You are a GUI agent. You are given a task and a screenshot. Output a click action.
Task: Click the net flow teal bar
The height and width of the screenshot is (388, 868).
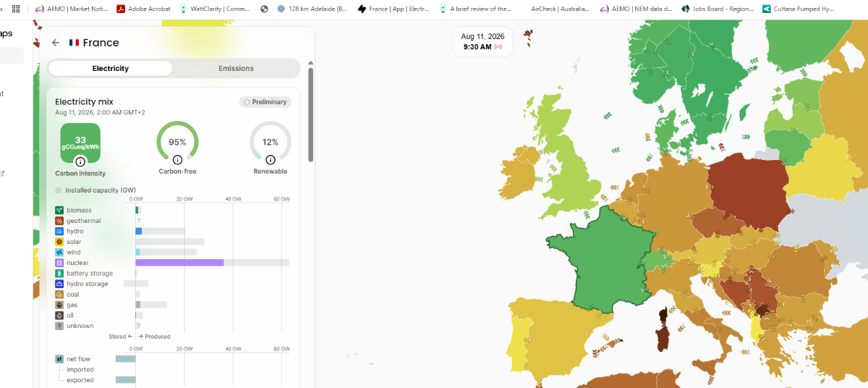point(125,359)
